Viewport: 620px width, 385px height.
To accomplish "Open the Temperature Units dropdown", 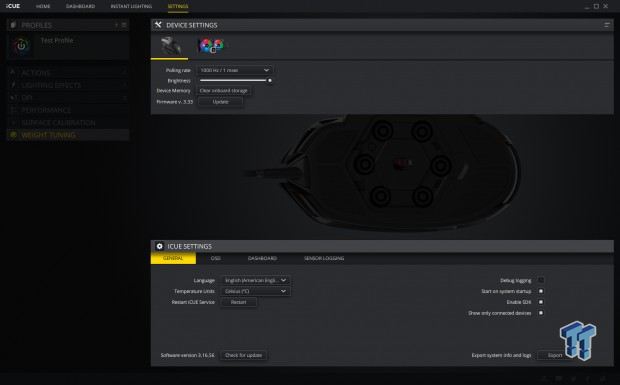I will (x=255, y=291).
